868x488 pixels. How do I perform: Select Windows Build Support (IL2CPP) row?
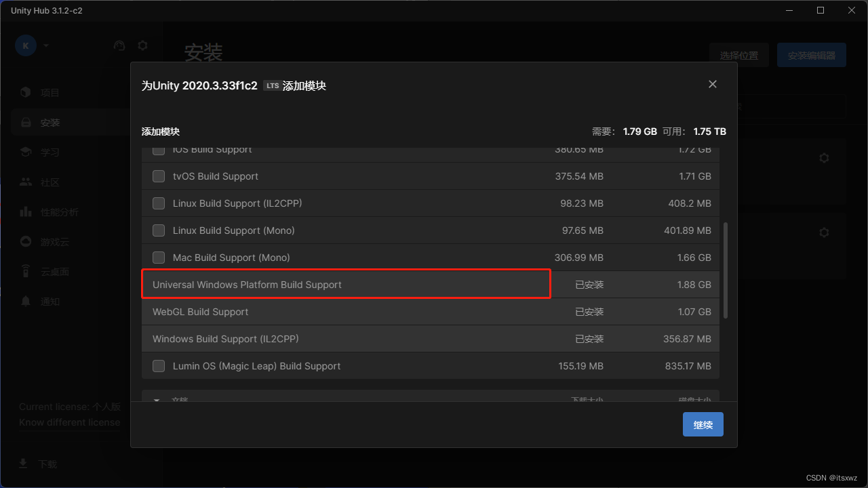[431, 339]
